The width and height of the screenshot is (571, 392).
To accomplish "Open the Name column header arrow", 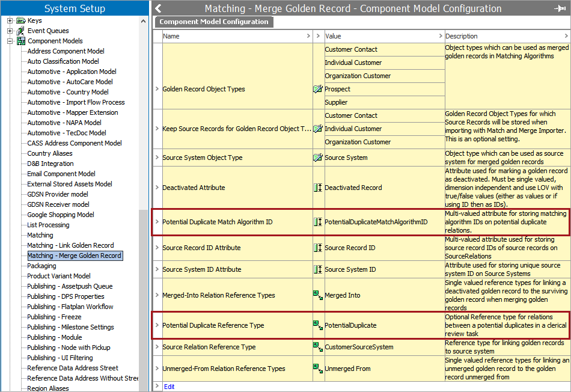I will point(308,35).
